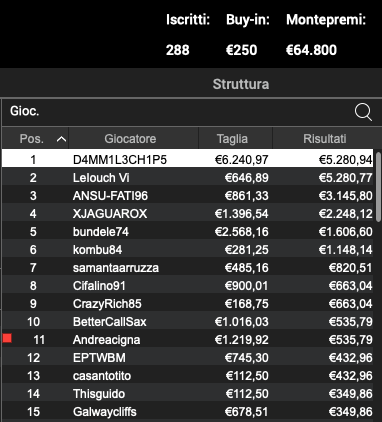Click the Gioc. player search field

pyautogui.click(x=177, y=112)
